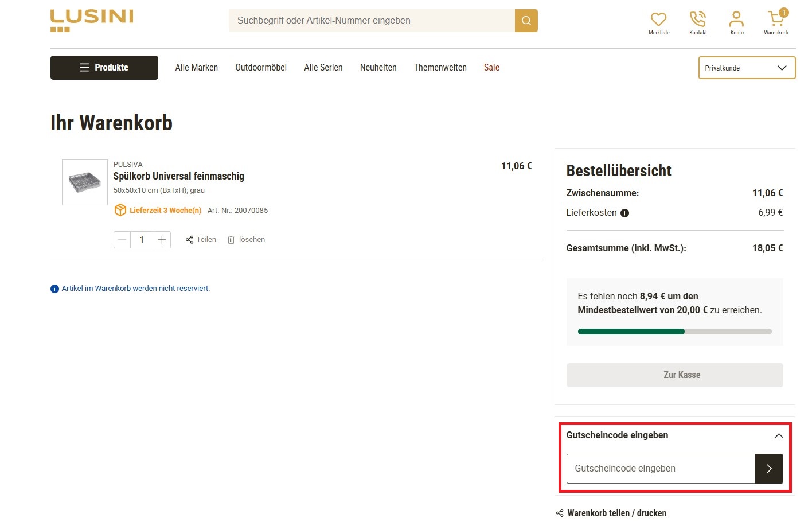Viewport: 812px width, 526px height.
Task: Click the PULSIVA brand text
Action: (x=128, y=165)
